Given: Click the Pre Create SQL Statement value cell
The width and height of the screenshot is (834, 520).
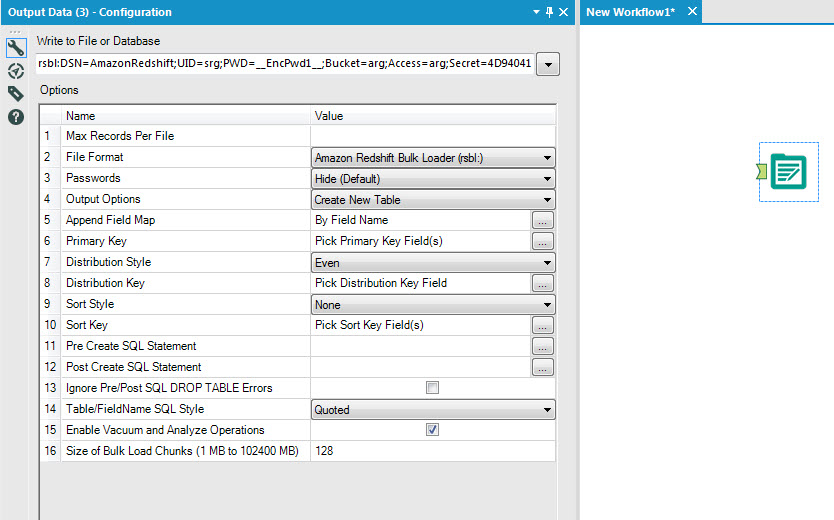Looking at the screenshot, I should click(421, 346).
